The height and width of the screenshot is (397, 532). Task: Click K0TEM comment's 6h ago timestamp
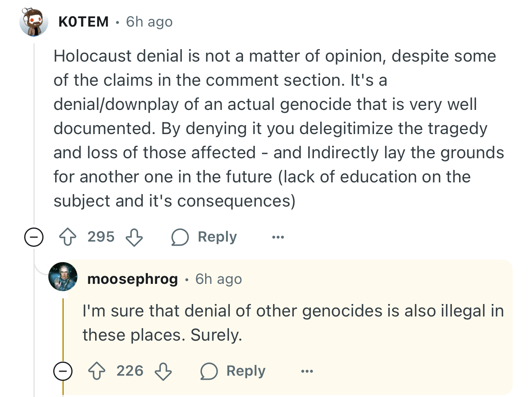pyautogui.click(x=149, y=22)
